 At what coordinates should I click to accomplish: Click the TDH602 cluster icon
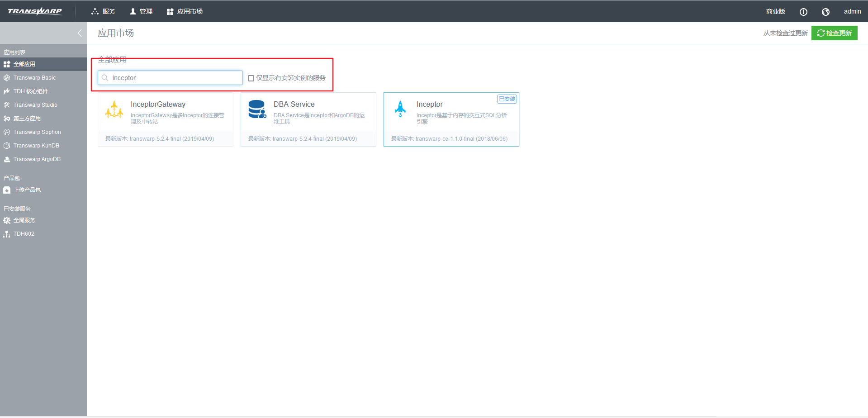7,234
